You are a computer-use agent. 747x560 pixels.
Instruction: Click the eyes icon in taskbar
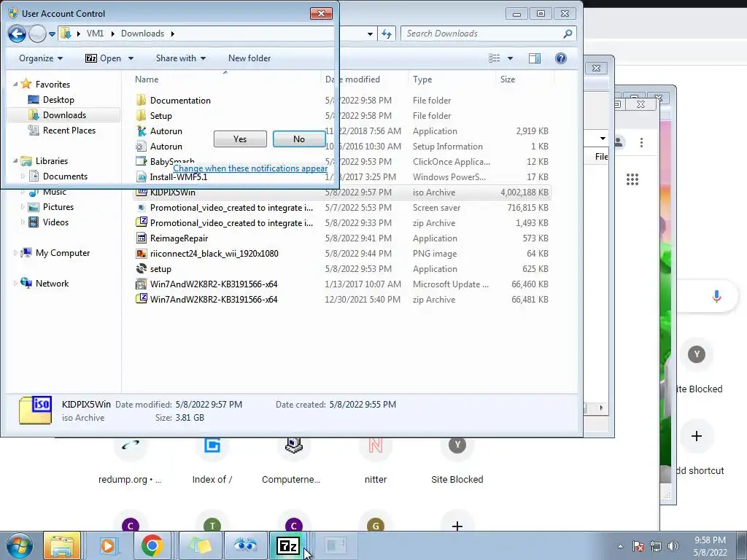245,545
